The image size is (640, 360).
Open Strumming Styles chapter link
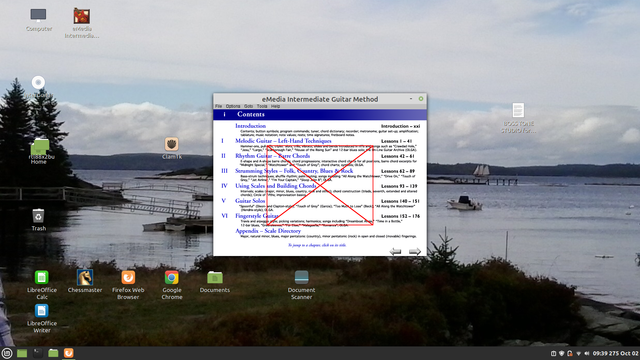[294, 171]
